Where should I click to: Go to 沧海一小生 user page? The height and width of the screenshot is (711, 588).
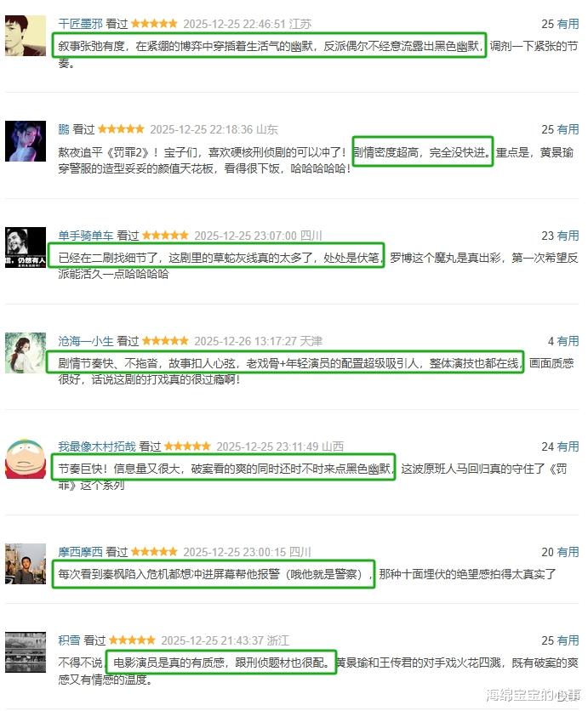click(x=86, y=340)
